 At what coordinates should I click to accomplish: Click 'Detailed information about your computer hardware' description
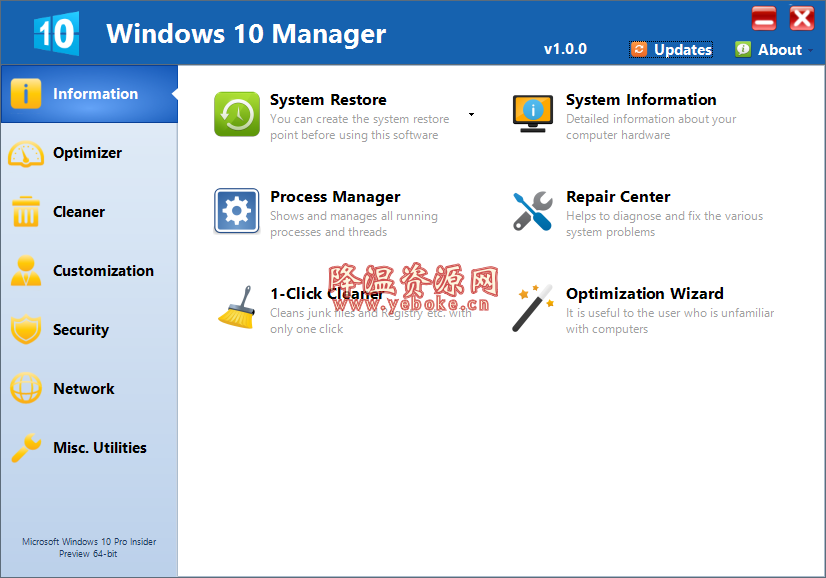tap(651, 127)
